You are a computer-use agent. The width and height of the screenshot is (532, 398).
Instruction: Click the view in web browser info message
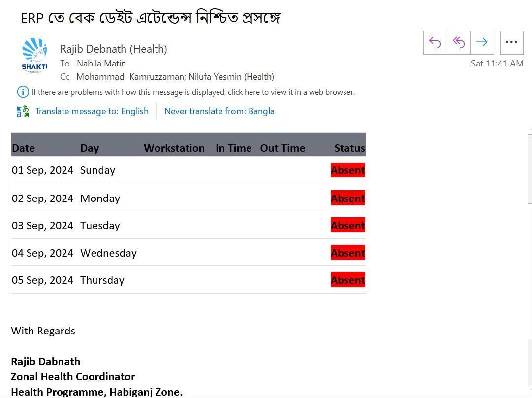tap(193, 92)
